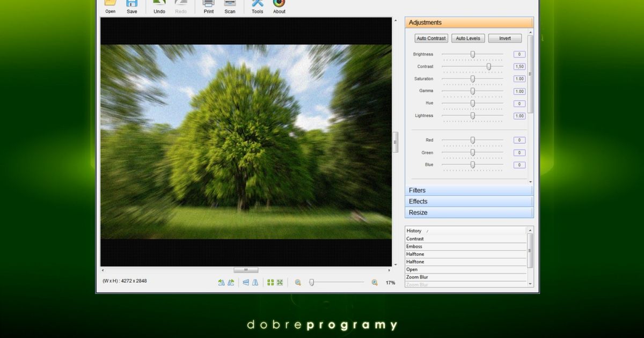Click the image dimensions 4272 x 2848 text
This screenshot has width=644, height=338.
tap(125, 281)
